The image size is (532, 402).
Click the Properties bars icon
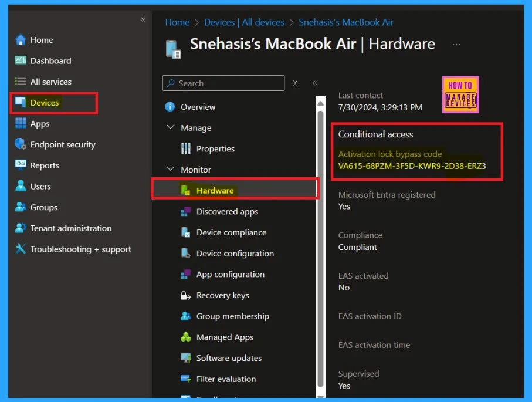(x=185, y=148)
